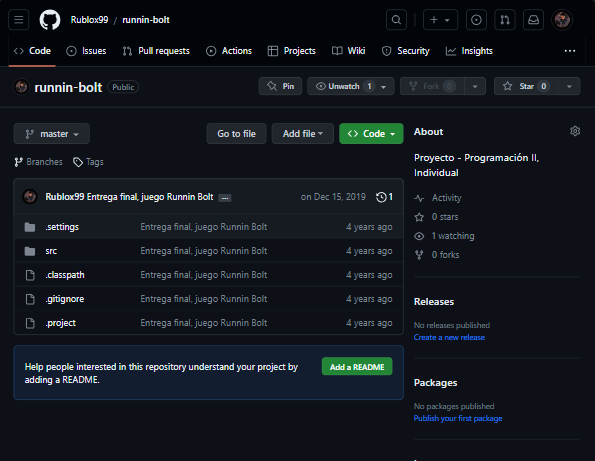Image resolution: width=595 pixels, height=461 pixels.
Task: Open the issues shortcut icon in header
Action: (476, 20)
